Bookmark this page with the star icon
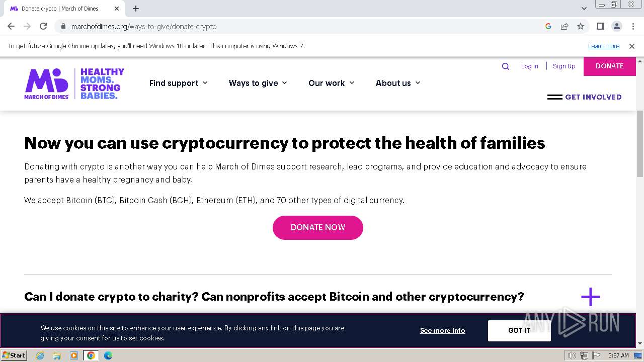The width and height of the screenshot is (644, 362). (x=581, y=26)
